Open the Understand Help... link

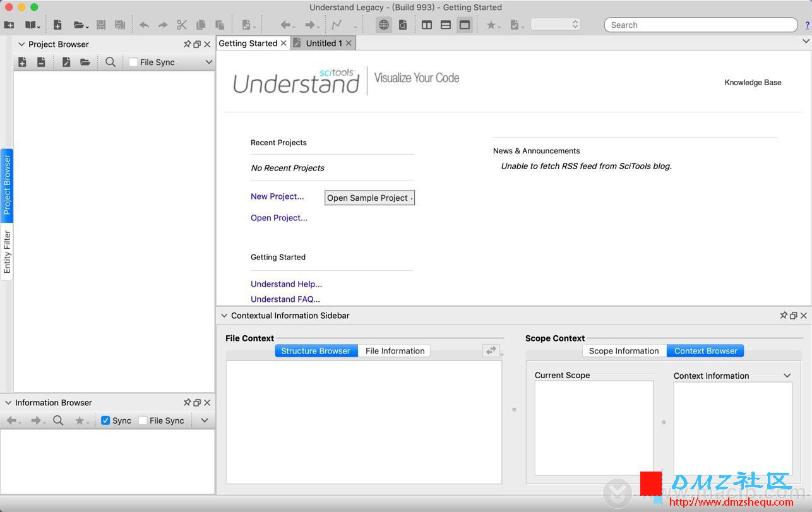[286, 284]
